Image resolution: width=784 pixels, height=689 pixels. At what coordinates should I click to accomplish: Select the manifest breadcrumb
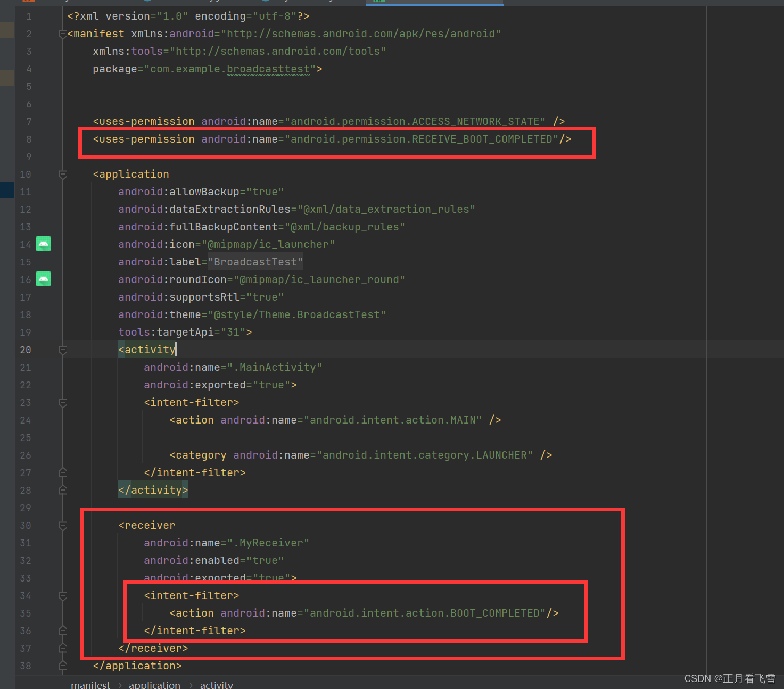click(90, 685)
